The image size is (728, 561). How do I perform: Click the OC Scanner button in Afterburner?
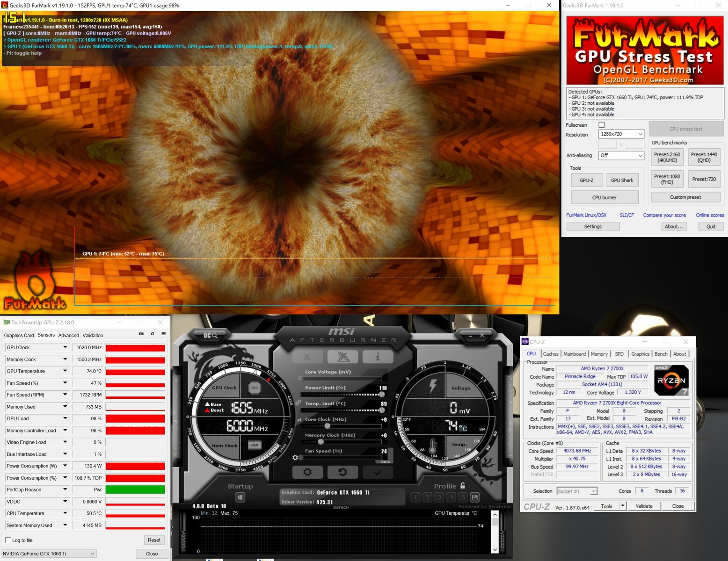click(211, 335)
